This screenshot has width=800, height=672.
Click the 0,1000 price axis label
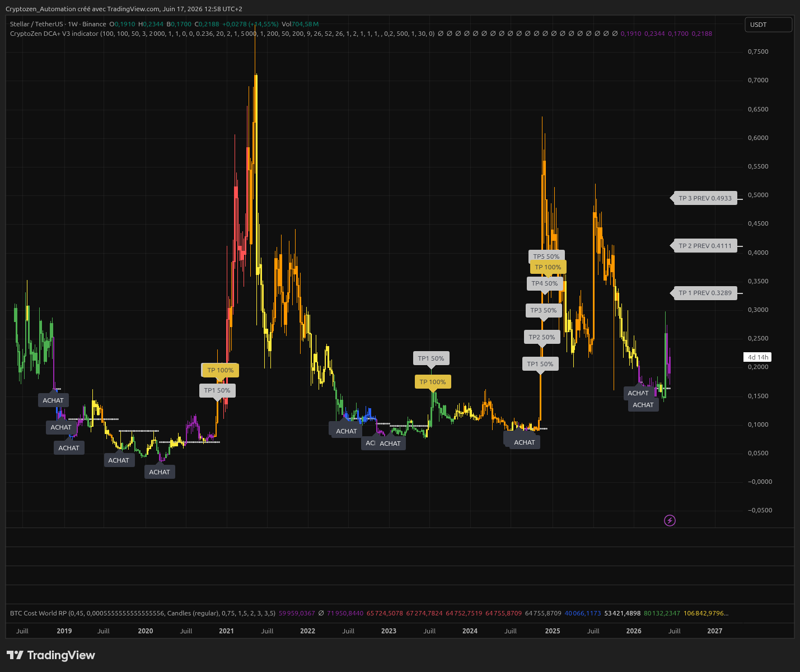pos(758,424)
